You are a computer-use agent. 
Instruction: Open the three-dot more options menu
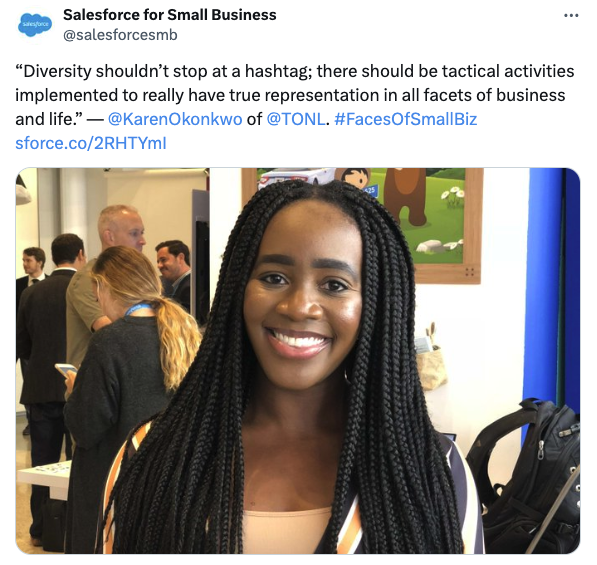click(571, 16)
